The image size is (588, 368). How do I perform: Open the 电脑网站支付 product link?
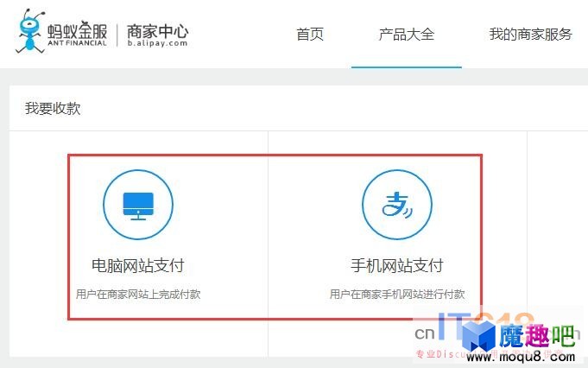click(x=138, y=265)
